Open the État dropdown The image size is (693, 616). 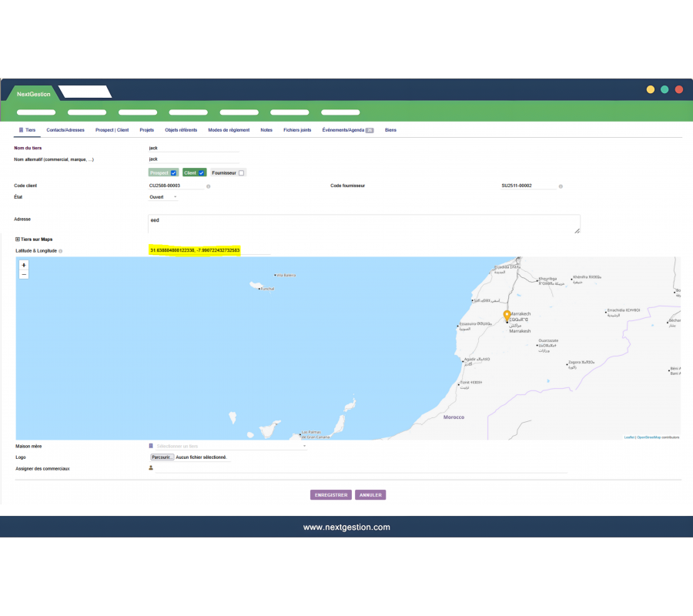pyautogui.click(x=163, y=197)
